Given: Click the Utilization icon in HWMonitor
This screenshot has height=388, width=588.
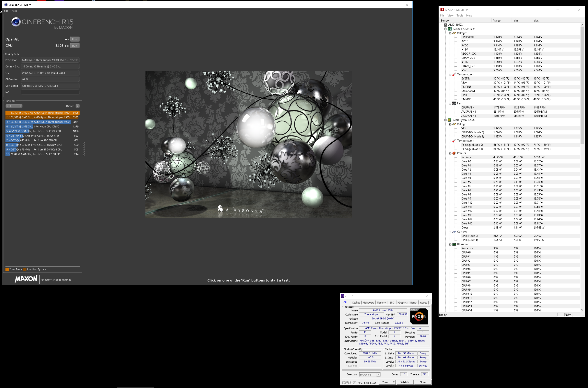Looking at the screenshot, I should (454, 244).
